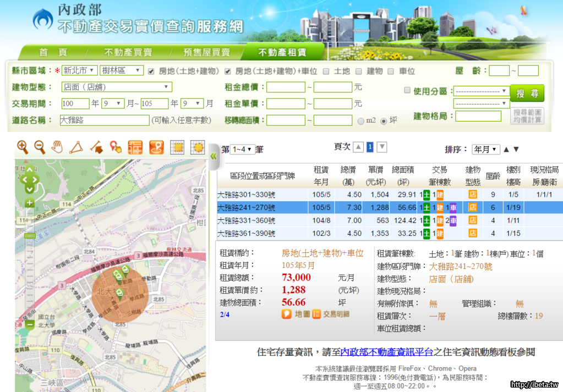The image size is (563, 392).
Task: Click the zoom-out magnifier map tool
Action: [x=40, y=146]
